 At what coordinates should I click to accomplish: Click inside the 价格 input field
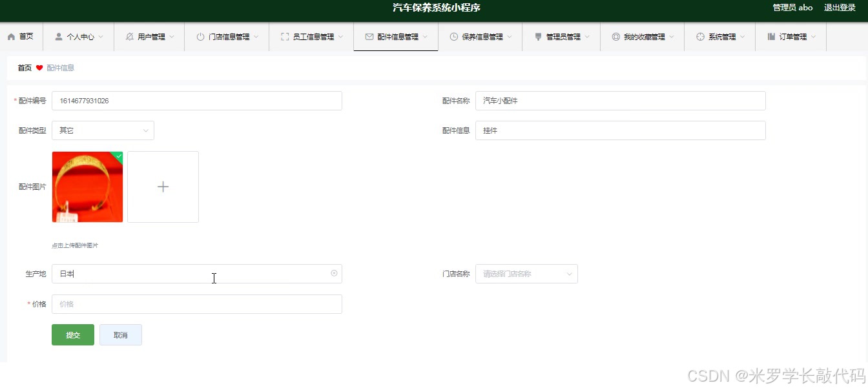point(197,304)
